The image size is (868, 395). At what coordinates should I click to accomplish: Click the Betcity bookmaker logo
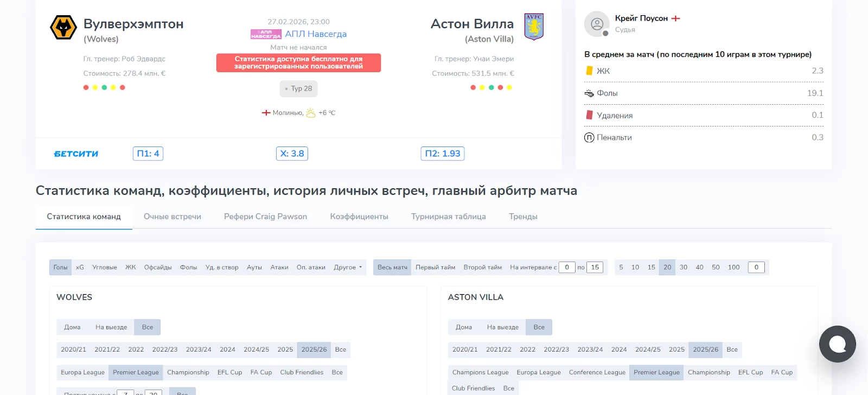click(x=76, y=154)
